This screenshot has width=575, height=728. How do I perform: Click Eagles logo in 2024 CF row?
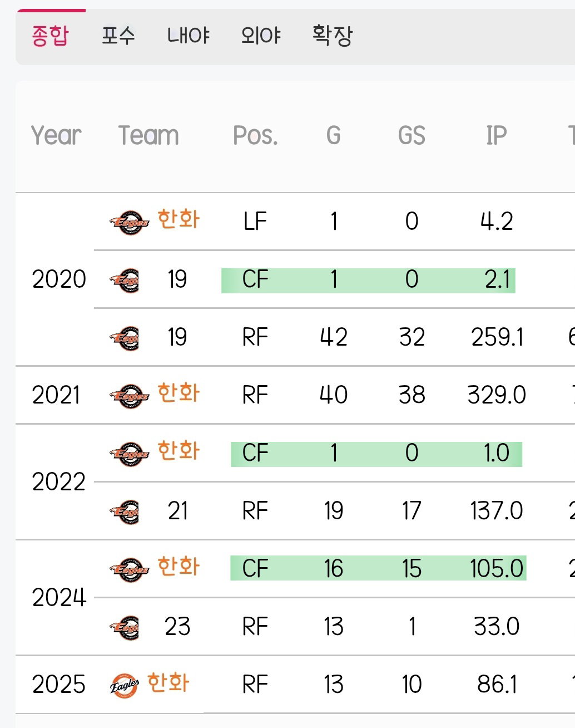pyautogui.click(x=129, y=570)
